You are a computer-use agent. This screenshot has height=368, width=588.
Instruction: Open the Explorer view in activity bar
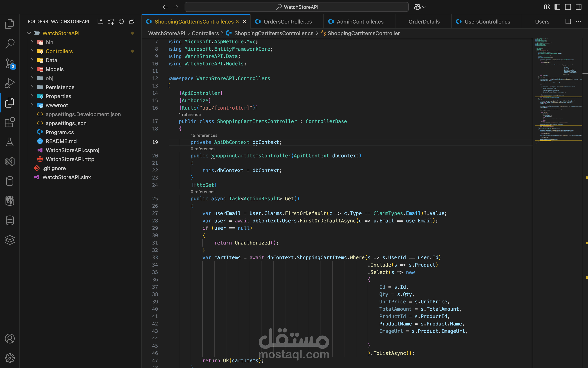coord(10,24)
